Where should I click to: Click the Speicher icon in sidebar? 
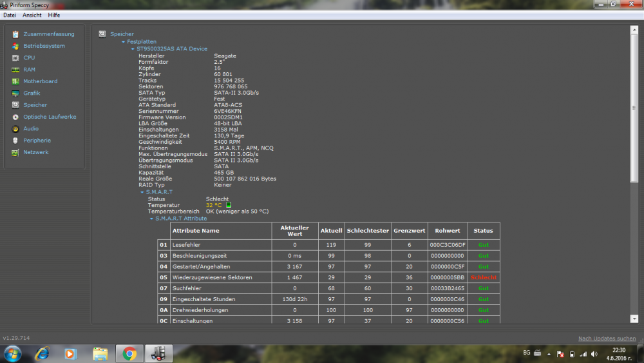click(x=15, y=105)
